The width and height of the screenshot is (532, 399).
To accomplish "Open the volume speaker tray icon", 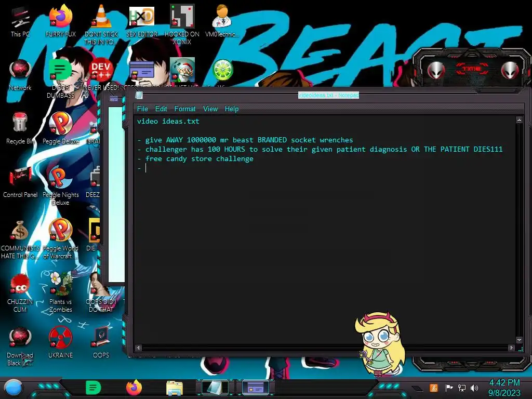I will click(x=474, y=388).
